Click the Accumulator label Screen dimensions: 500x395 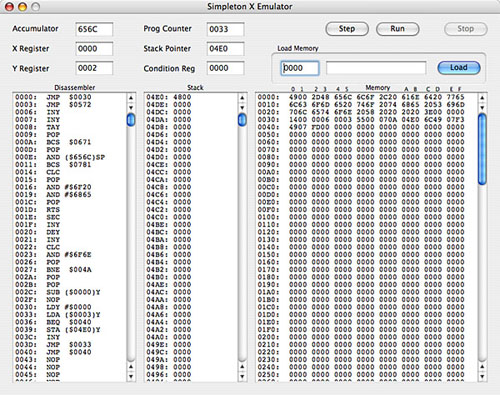click(35, 29)
